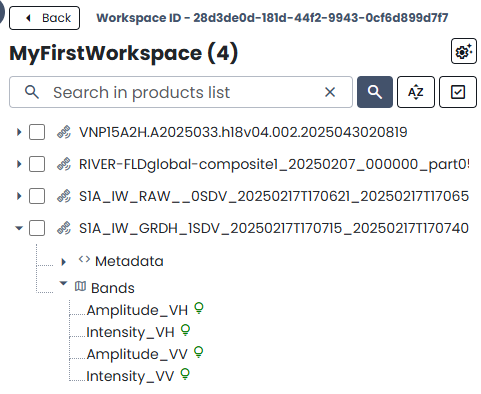Click lightbulb icon next to Intensity_VV
The width and height of the screenshot is (481, 394).
coord(185,374)
